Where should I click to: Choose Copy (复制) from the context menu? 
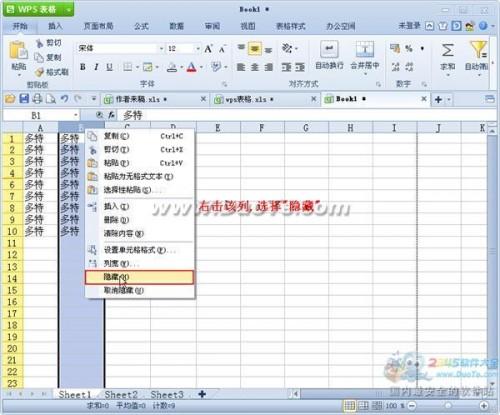click(140, 136)
